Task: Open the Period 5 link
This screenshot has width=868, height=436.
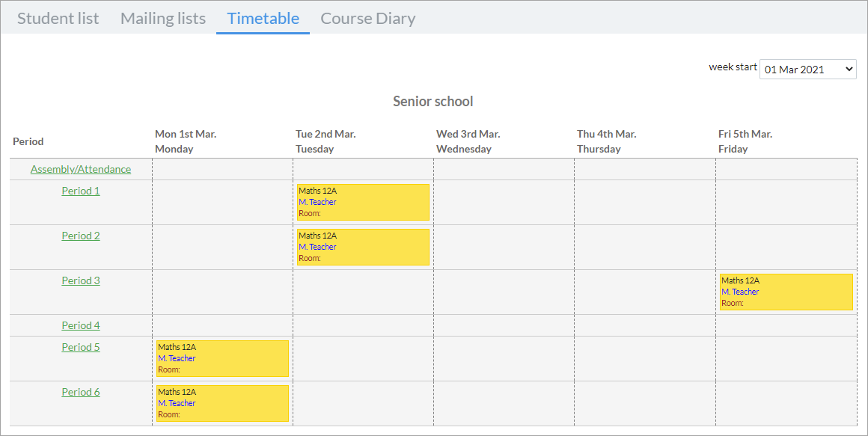Action: coord(81,347)
